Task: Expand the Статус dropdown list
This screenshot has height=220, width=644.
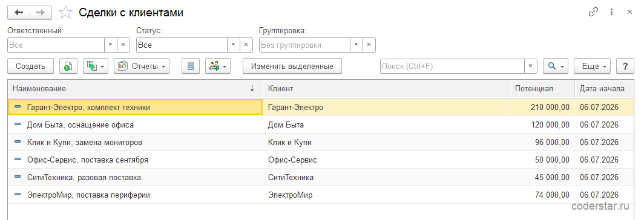Action: pyautogui.click(x=233, y=45)
